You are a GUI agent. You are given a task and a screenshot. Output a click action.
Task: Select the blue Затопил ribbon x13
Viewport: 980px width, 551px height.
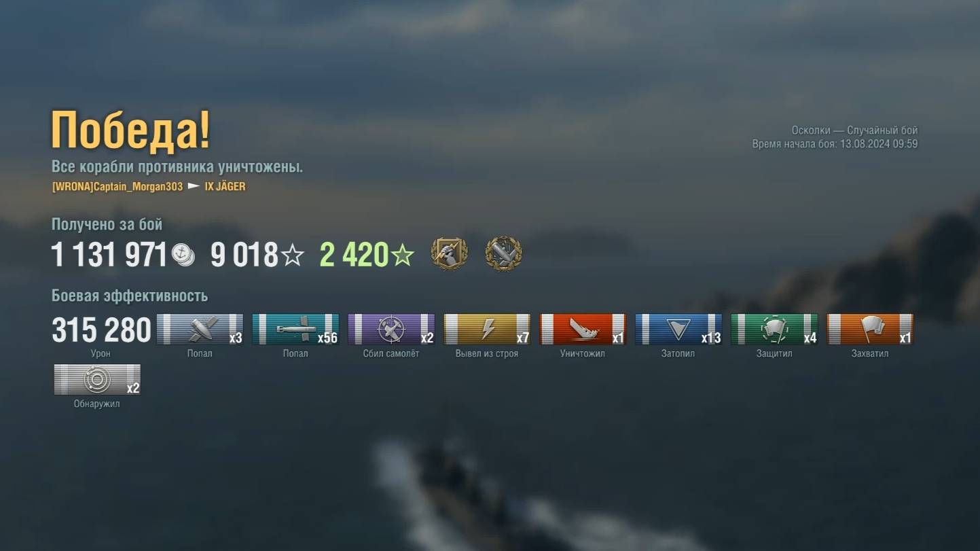tap(678, 330)
